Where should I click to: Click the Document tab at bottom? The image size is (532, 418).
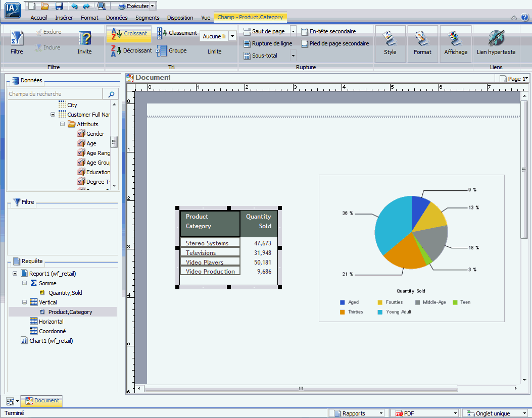42,401
